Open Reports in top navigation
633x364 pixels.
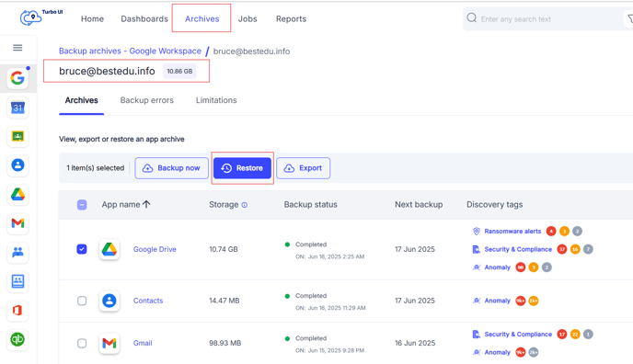(x=291, y=18)
